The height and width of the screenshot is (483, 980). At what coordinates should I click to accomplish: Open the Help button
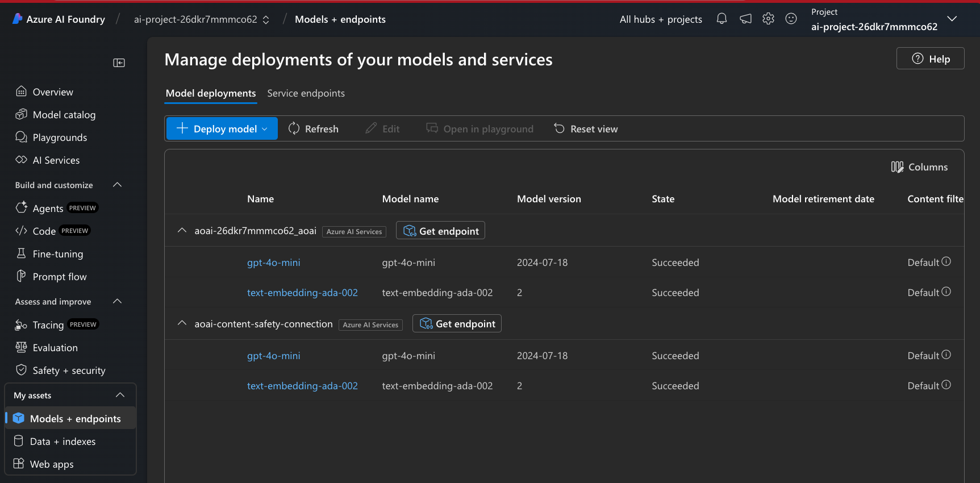pyautogui.click(x=930, y=59)
